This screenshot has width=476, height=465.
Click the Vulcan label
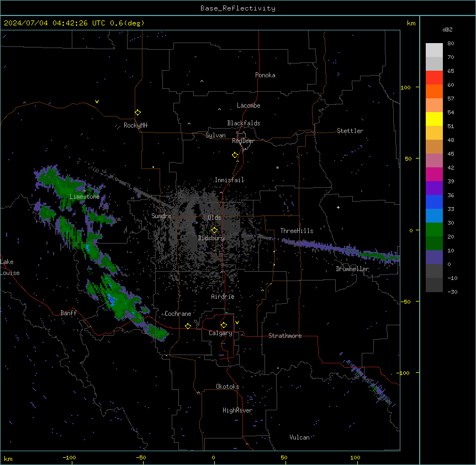click(299, 437)
